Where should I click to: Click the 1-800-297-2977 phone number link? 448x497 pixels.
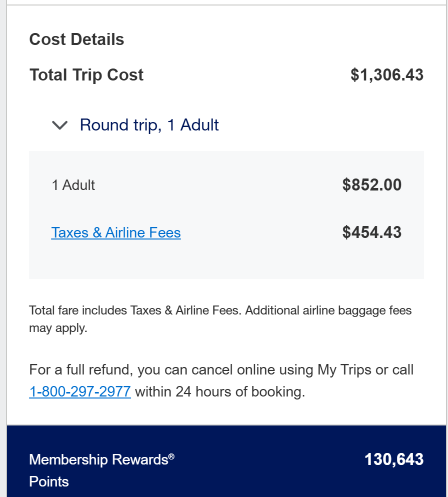(80, 391)
